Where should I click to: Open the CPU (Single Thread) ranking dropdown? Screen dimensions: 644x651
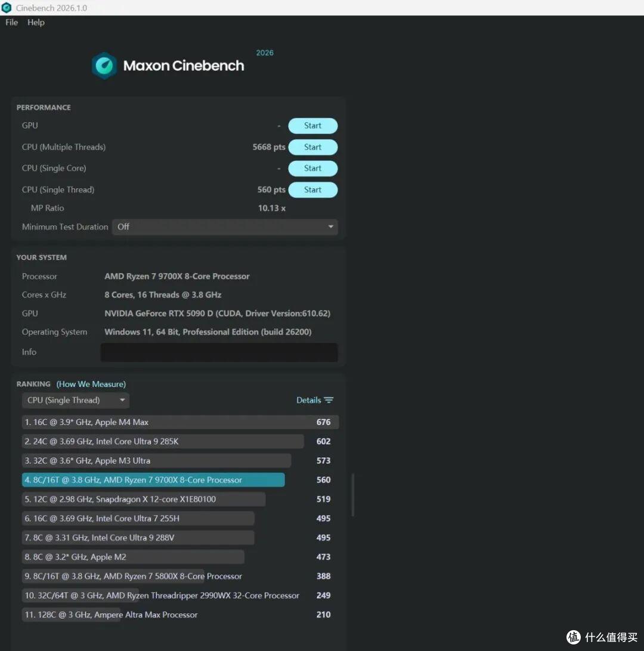(x=76, y=400)
